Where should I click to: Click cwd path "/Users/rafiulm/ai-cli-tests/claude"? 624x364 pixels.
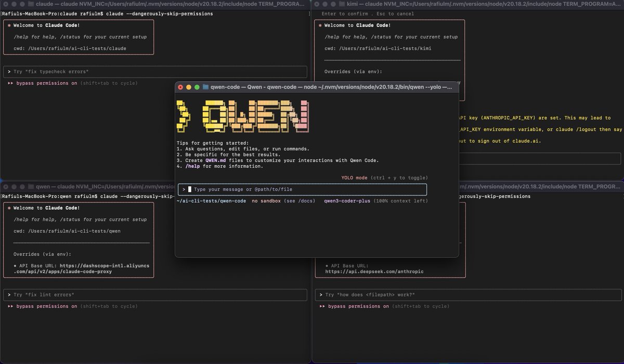pyautogui.click(x=76, y=48)
